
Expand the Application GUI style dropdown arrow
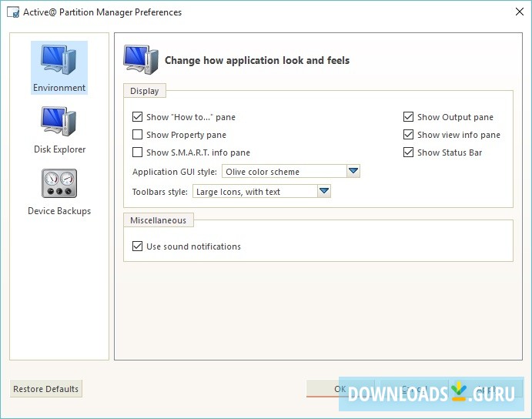353,171
